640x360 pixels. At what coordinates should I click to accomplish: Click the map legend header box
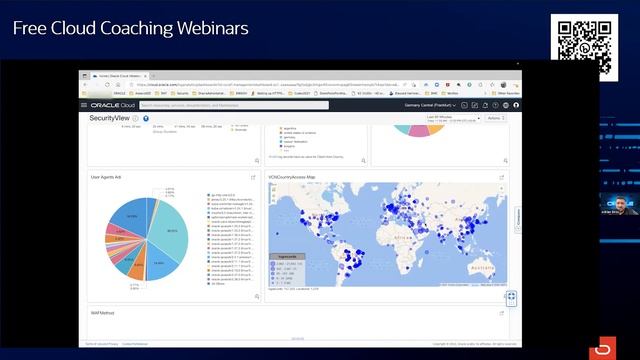(287, 257)
